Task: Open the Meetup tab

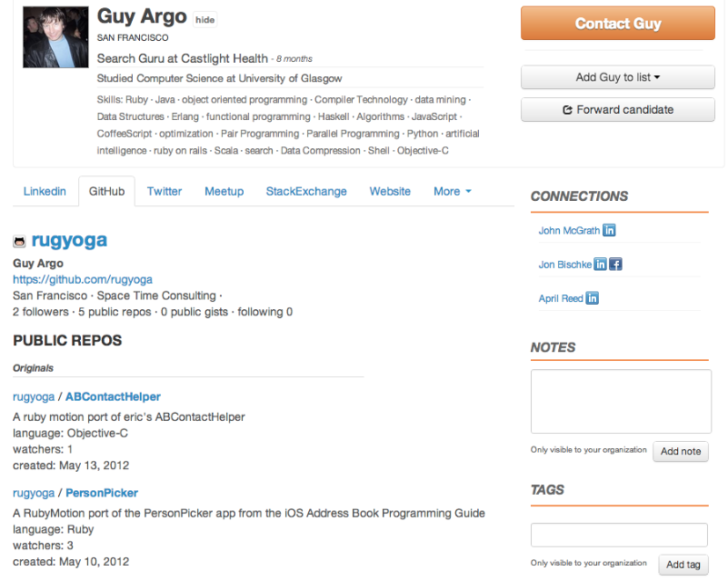Action: click(224, 191)
